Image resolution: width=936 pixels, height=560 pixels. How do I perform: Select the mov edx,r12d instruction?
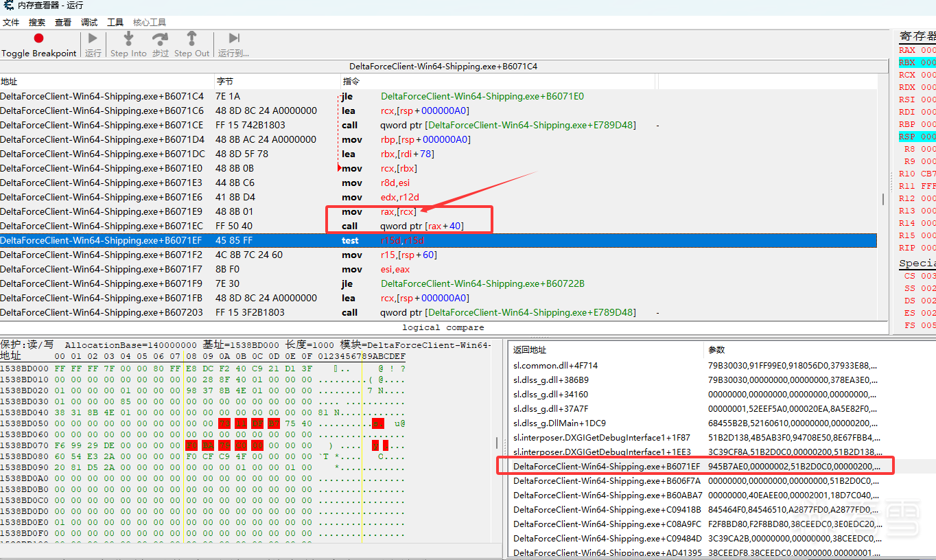pyautogui.click(x=438, y=197)
